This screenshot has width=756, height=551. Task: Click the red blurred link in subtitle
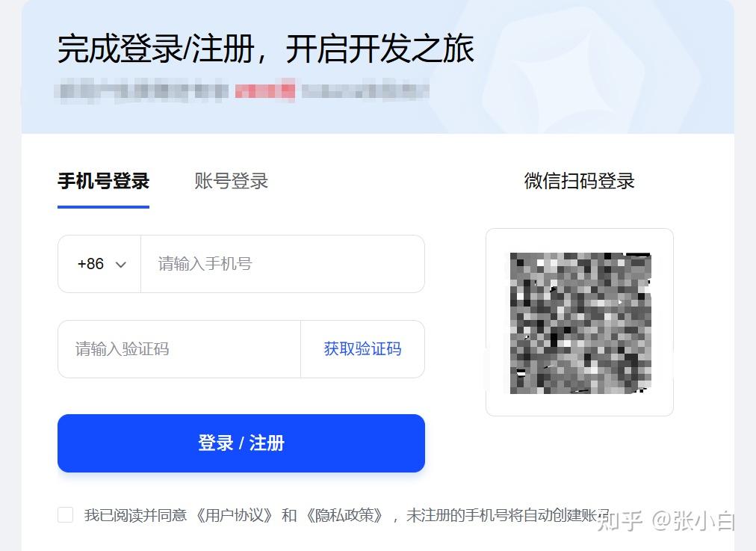point(264,90)
